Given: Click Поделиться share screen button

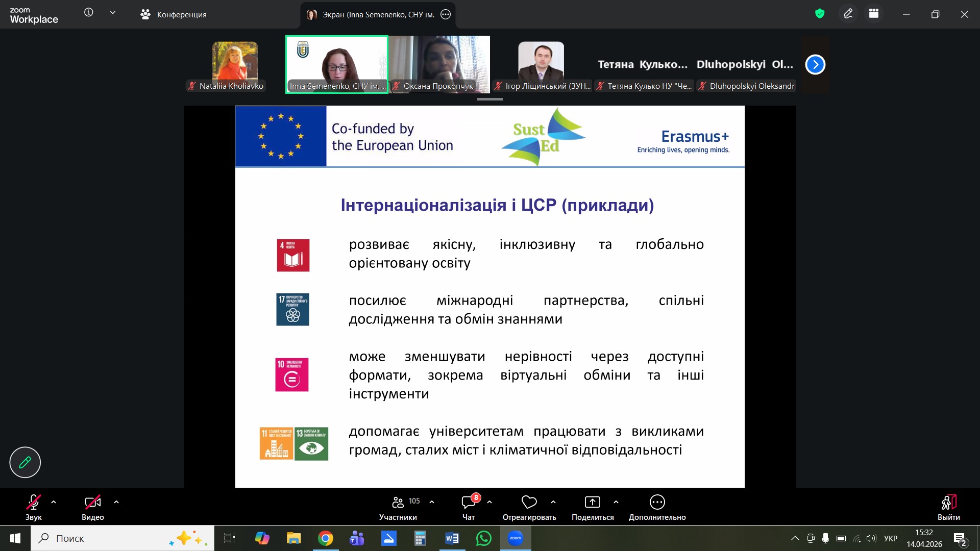Looking at the screenshot, I should pyautogui.click(x=593, y=508).
